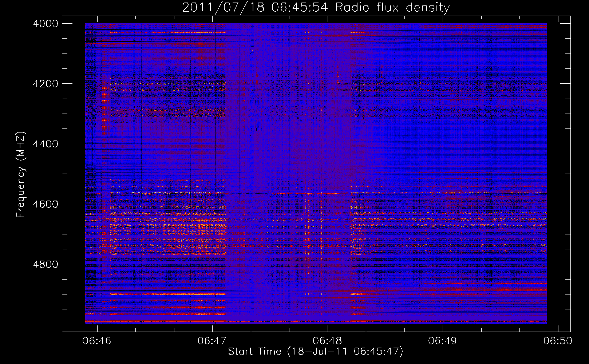Click the "Start Time (18-Jul-11 06:45:47)" axis label
Viewport: 589px width, 364px height.
click(316, 352)
